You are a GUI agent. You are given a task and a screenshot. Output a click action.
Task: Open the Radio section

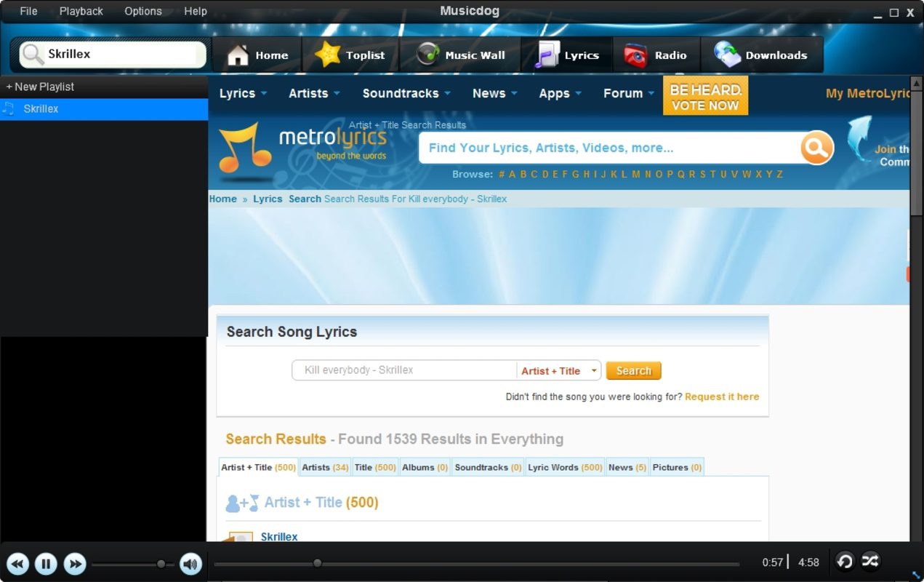(x=656, y=55)
